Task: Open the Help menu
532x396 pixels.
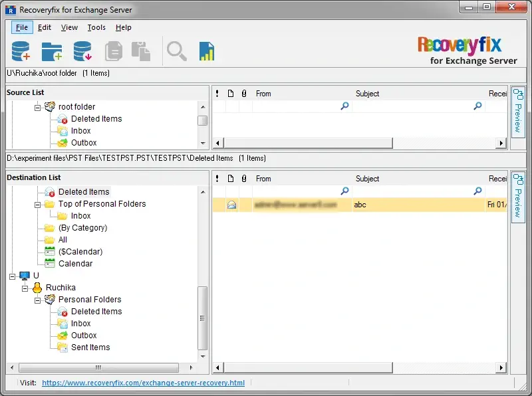Action: (x=123, y=27)
